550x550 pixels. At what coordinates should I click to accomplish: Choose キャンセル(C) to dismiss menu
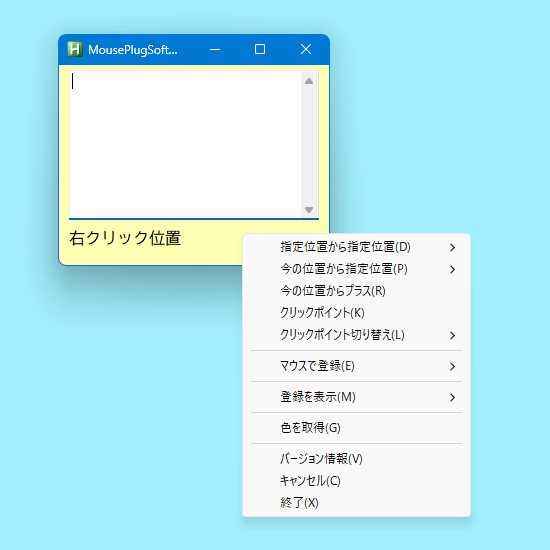click(x=356, y=481)
